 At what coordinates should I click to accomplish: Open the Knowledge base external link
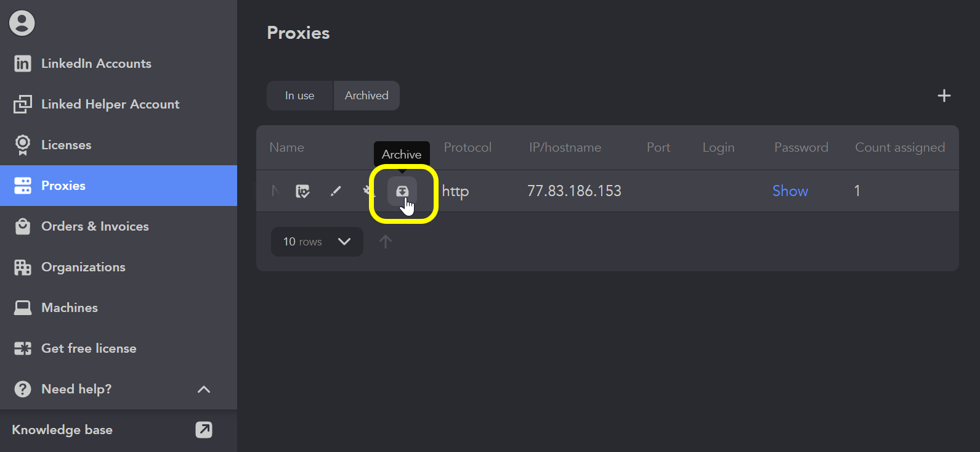tap(204, 430)
